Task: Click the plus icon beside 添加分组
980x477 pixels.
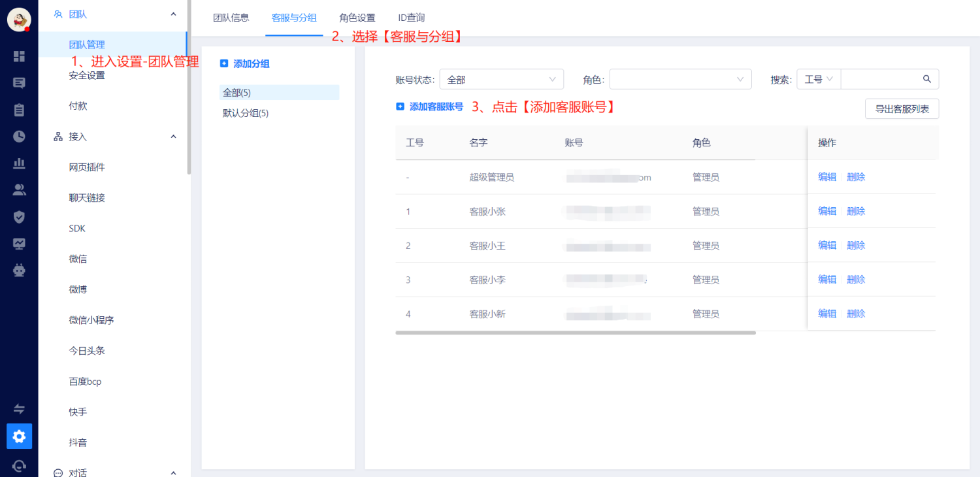Action: [x=224, y=63]
